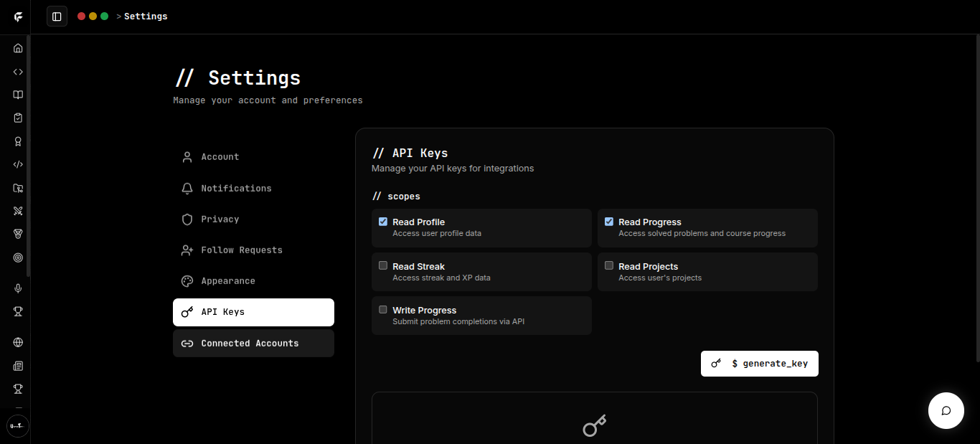
Task: Open the Notifications settings section
Action: [253, 188]
